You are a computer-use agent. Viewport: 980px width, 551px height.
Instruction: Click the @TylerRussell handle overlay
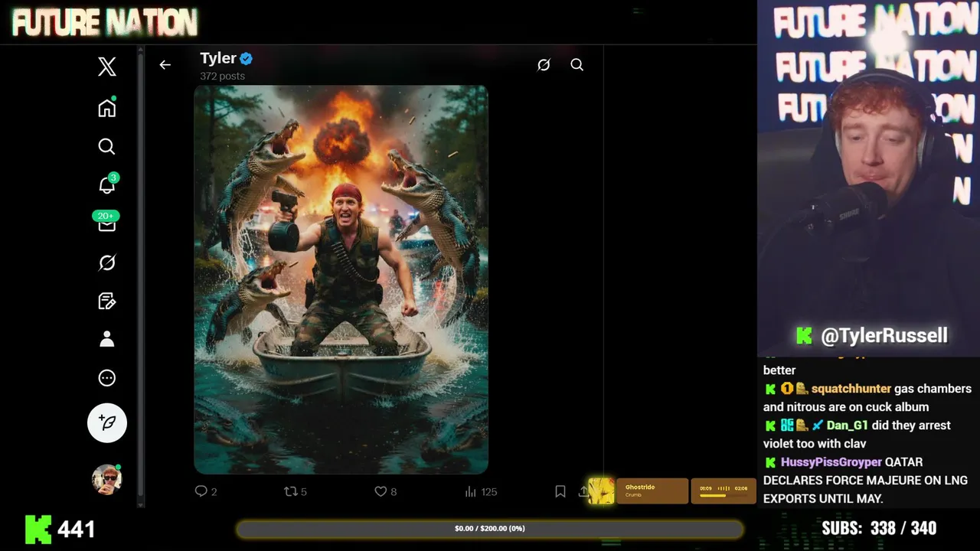[884, 335]
